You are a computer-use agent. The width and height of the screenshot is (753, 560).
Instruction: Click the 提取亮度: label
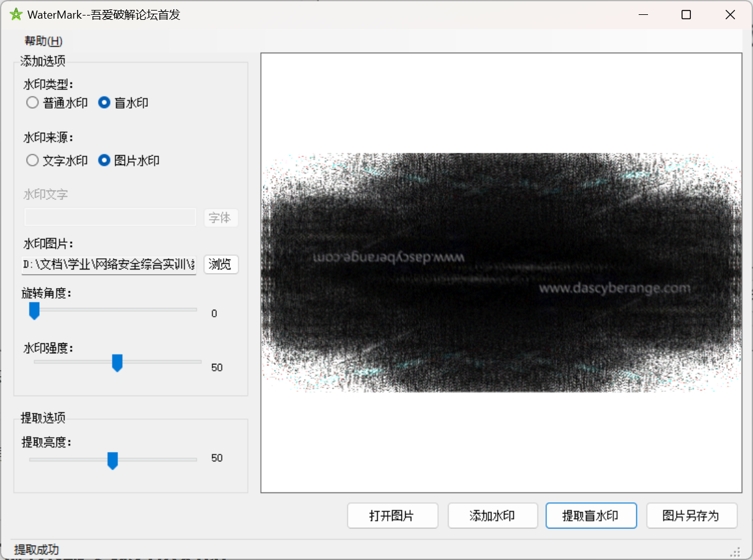tap(47, 442)
